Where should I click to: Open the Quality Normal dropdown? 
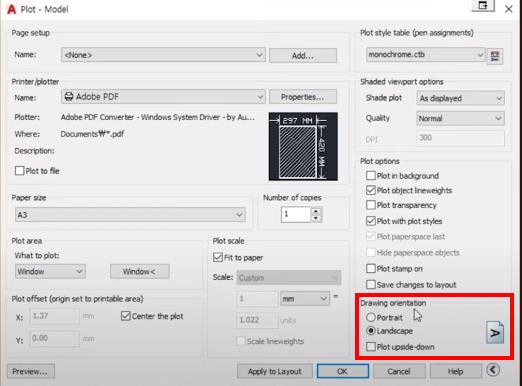click(x=460, y=118)
